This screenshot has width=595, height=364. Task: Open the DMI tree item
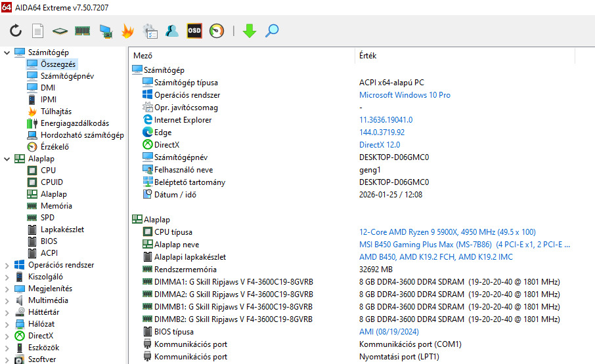click(x=48, y=87)
